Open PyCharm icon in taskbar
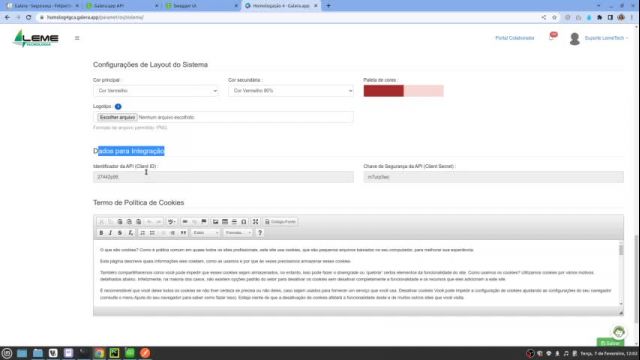 click(x=114, y=353)
